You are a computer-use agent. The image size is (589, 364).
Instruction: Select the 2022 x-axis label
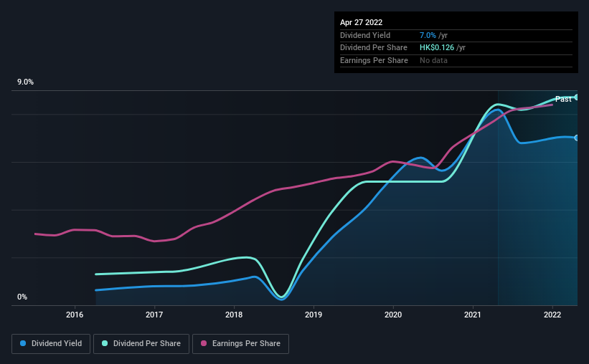tap(552, 315)
